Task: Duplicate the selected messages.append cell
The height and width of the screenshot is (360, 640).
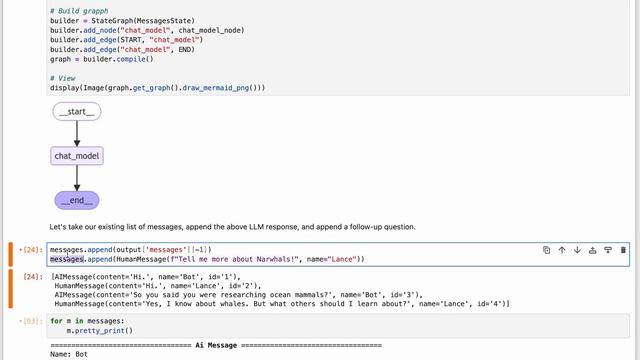Action: pos(547,250)
